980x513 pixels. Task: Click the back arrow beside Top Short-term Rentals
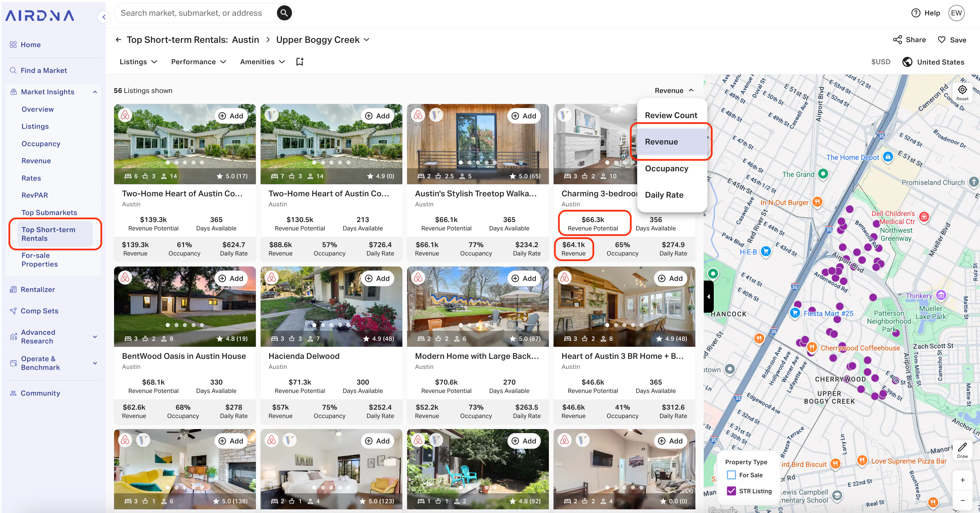click(118, 39)
